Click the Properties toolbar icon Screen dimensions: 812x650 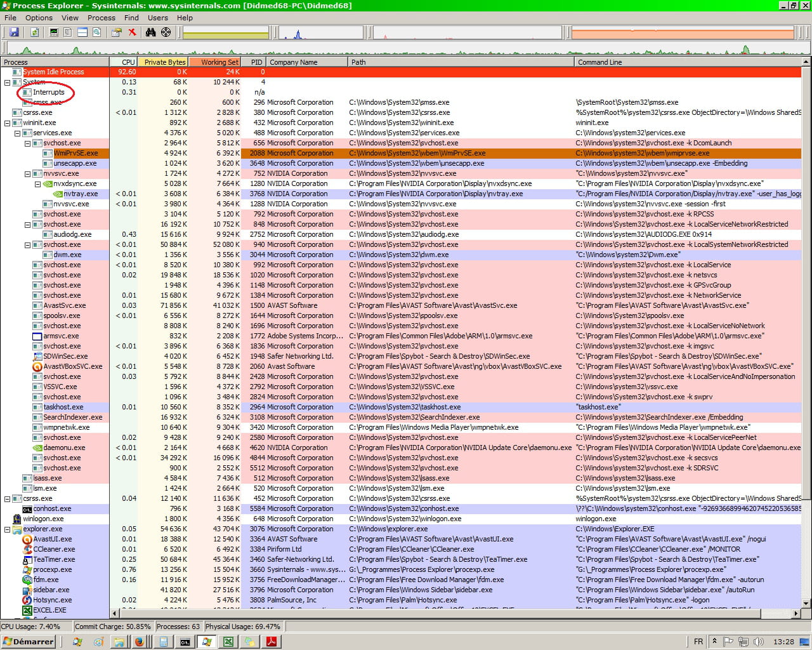[117, 32]
